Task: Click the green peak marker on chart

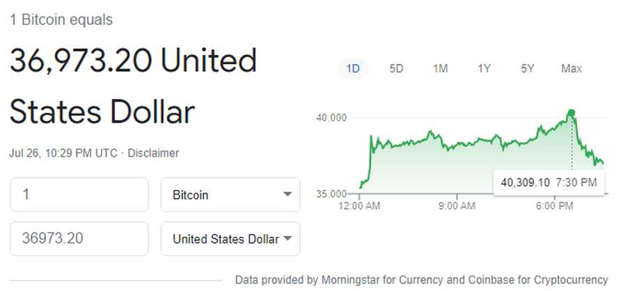Action: (572, 113)
